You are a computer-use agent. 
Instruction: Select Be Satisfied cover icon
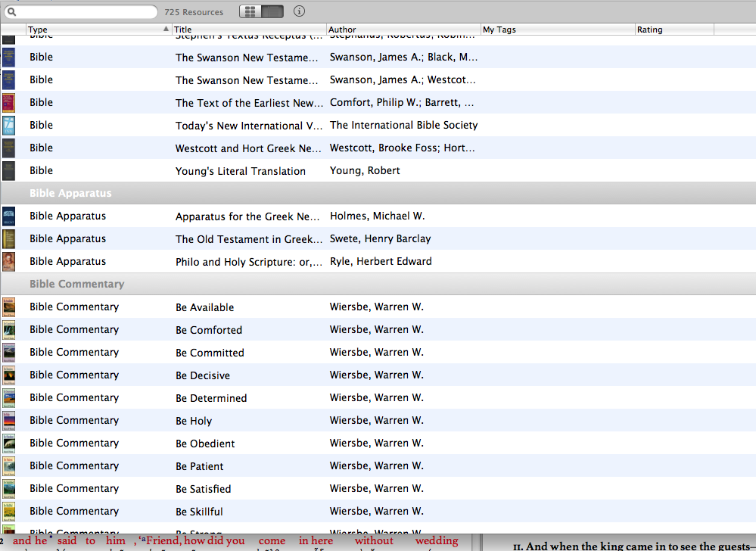tap(8, 488)
